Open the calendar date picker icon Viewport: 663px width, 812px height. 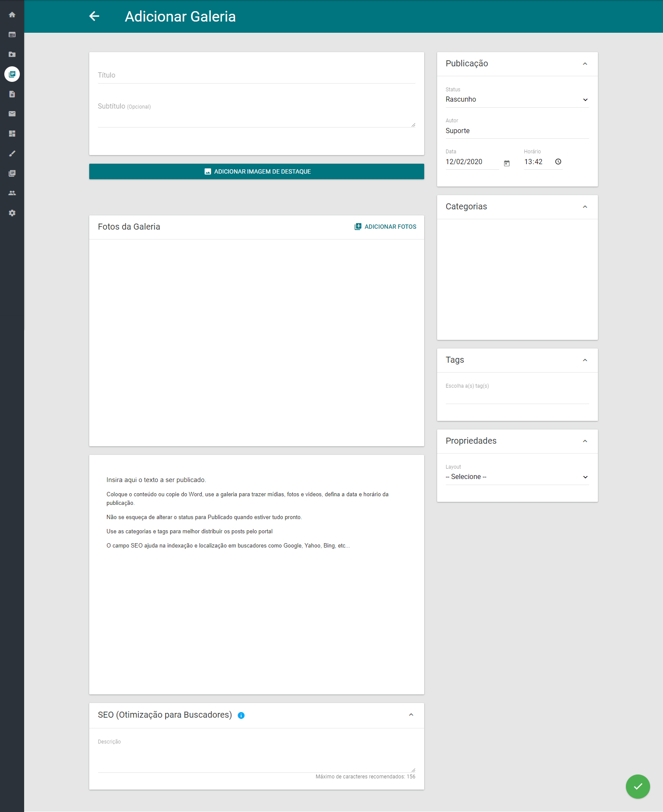tap(507, 163)
